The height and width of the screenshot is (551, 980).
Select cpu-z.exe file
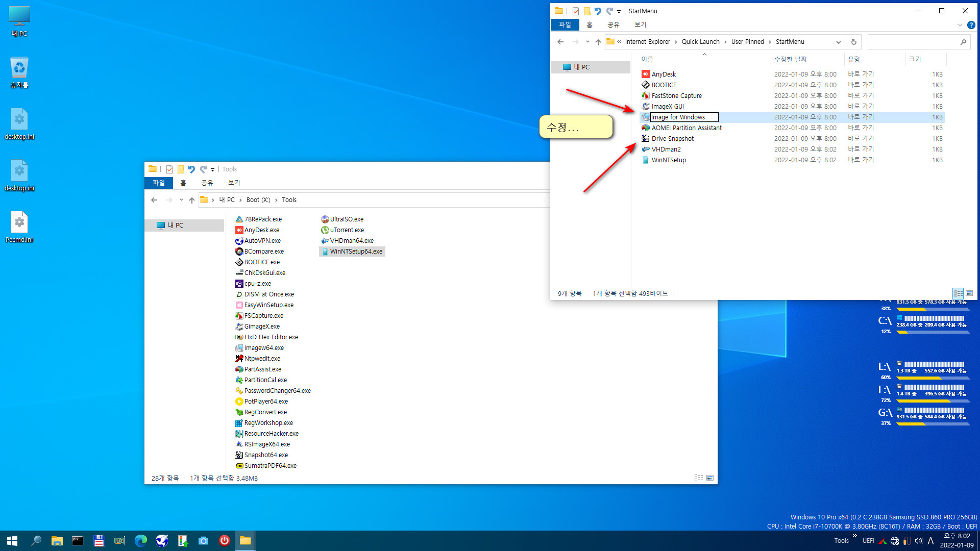tap(257, 283)
